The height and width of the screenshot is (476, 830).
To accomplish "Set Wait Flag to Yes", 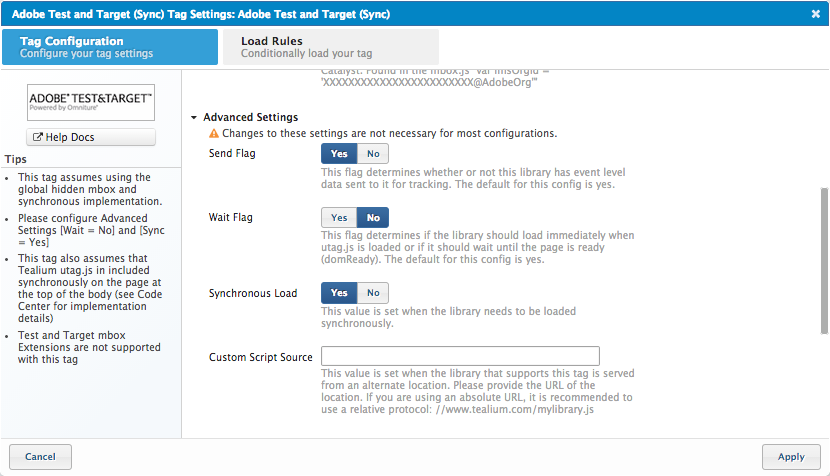I will pyautogui.click(x=339, y=217).
